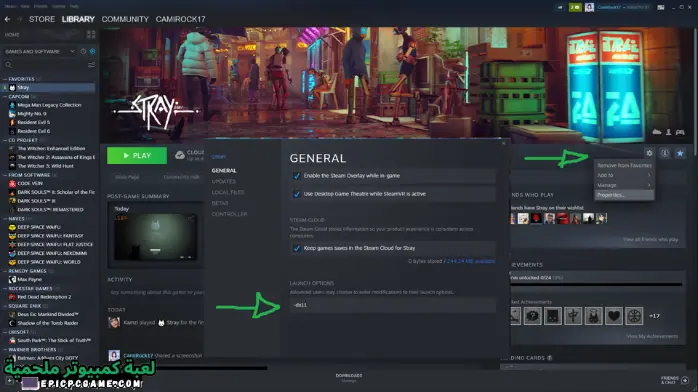Click the launch options text field
Image resolution: width=698 pixels, height=392 pixels.
(x=393, y=305)
